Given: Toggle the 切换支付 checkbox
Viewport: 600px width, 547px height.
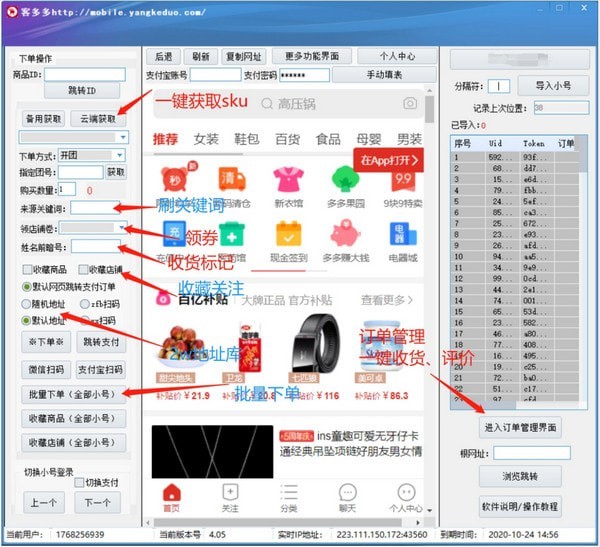Looking at the screenshot, I should click(79, 483).
